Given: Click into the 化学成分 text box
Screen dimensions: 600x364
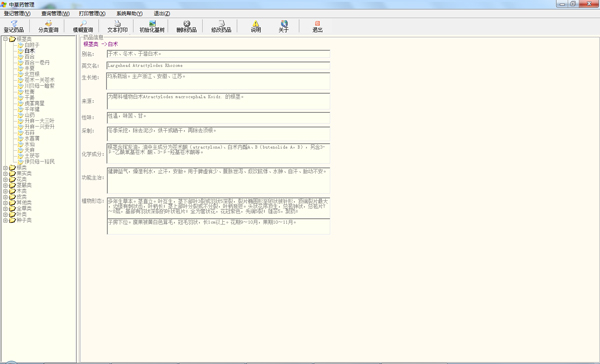Looking at the screenshot, I should point(218,153).
